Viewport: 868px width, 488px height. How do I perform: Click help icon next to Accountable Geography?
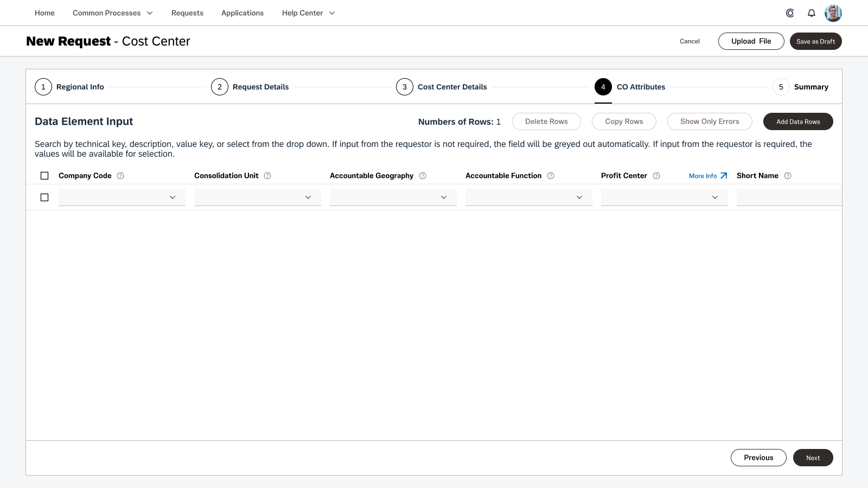[423, 176]
